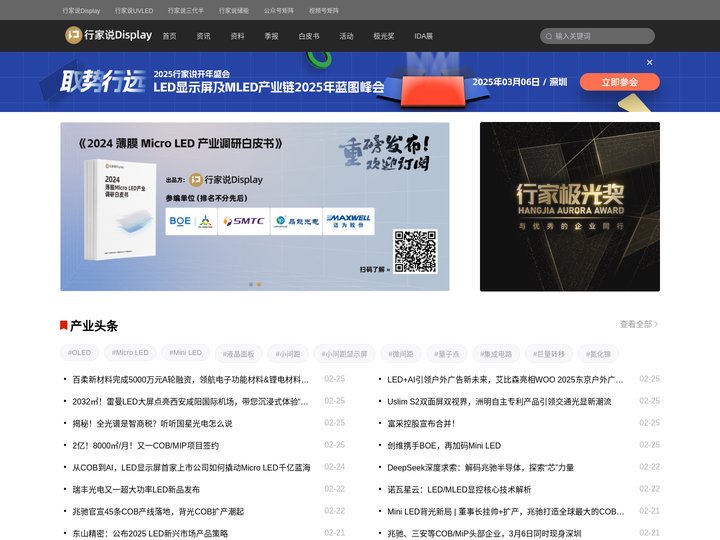Click the keyword search input field
Screen dimensions: 720x540
coord(597,36)
